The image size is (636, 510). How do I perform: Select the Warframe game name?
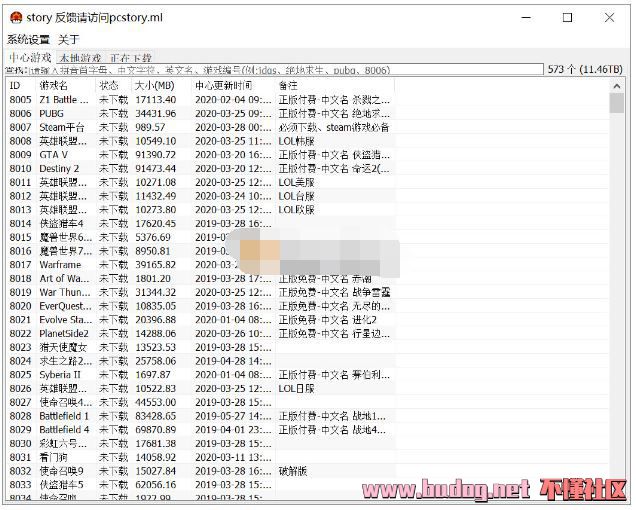[60, 265]
